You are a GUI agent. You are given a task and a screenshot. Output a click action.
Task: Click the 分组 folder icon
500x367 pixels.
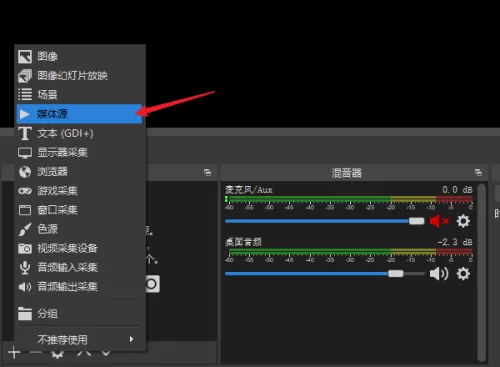[x=25, y=313]
